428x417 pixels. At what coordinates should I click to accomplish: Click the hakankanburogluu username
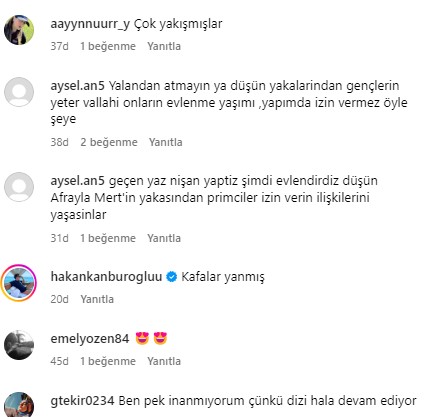[106, 276]
